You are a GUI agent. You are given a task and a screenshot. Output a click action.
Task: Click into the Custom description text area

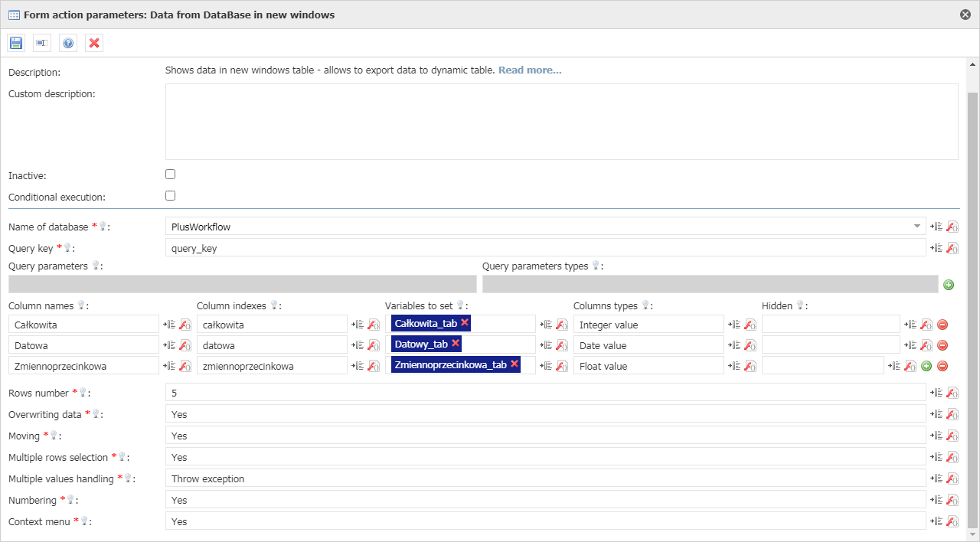(562, 122)
